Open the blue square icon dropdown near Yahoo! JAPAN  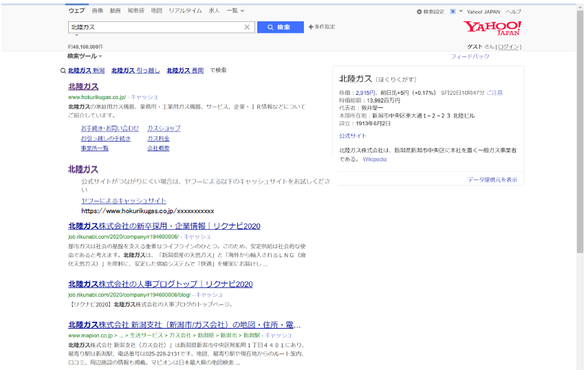coord(455,12)
